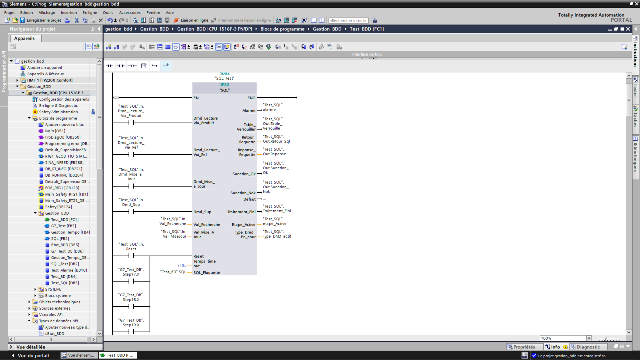Expand the Variables API folder
This screenshot has height=360, width=640.
(29, 315)
